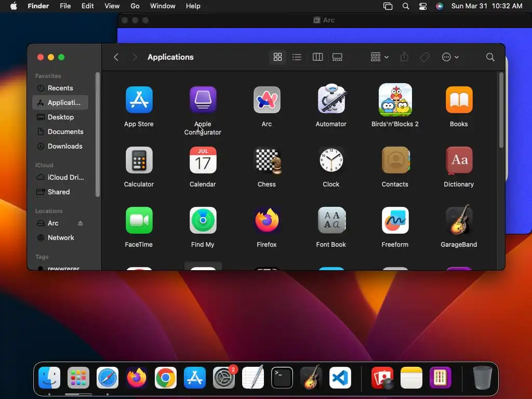532x399 pixels.
Task: Open Documents in the Finder sidebar
Action: (60, 131)
